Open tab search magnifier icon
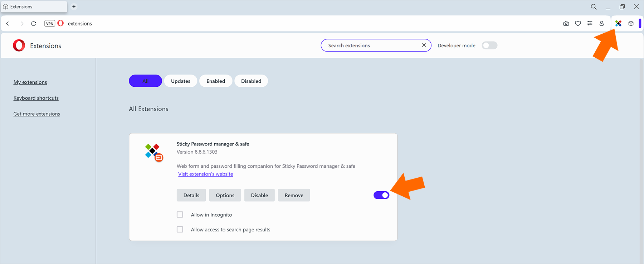Image resolution: width=644 pixels, height=264 pixels. (594, 6)
